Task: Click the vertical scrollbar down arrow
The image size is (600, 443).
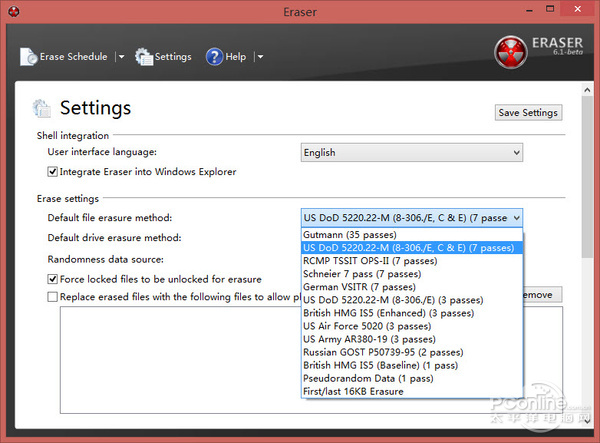Action: click(x=587, y=421)
